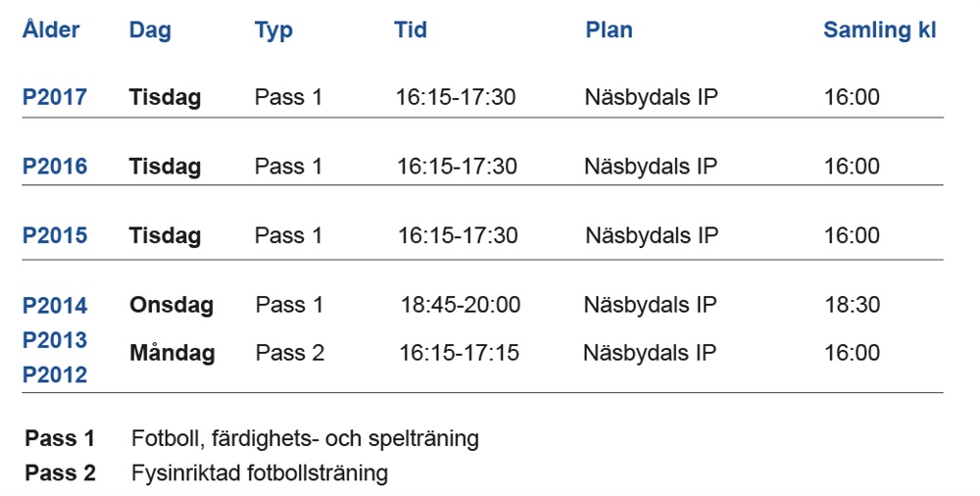
Task: Select the Måndag day entry
Action: 172,352
